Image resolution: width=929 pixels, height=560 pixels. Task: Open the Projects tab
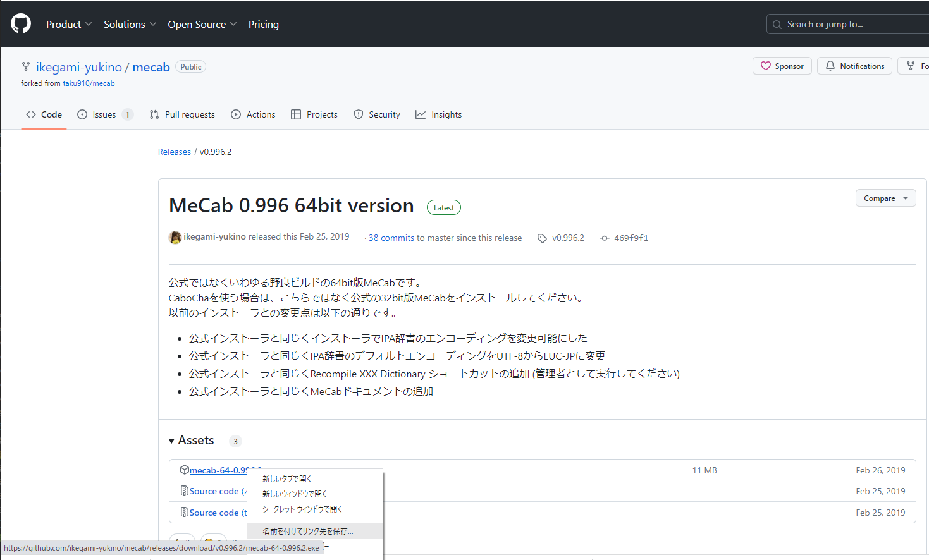(x=314, y=114)
